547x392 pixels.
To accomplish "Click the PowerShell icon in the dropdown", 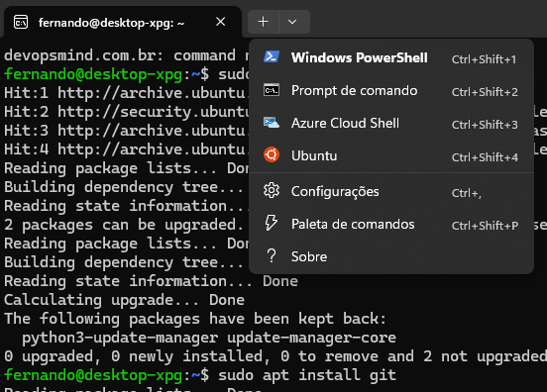I will click(272, 57).
